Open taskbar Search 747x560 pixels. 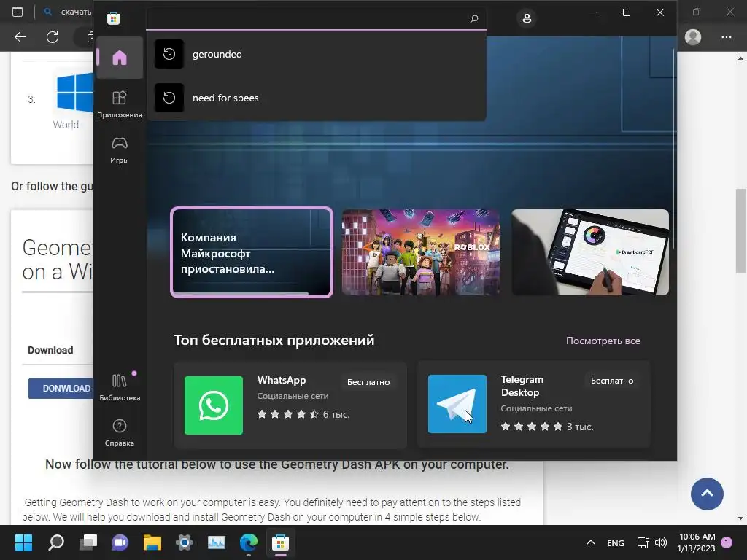point(55,542)
